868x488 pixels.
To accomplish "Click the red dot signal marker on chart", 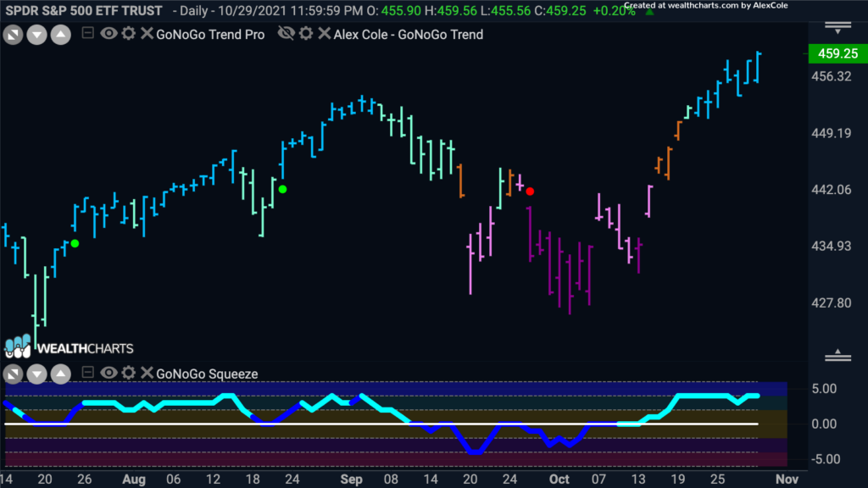I will pyautogui.click(x=530, y=191).
